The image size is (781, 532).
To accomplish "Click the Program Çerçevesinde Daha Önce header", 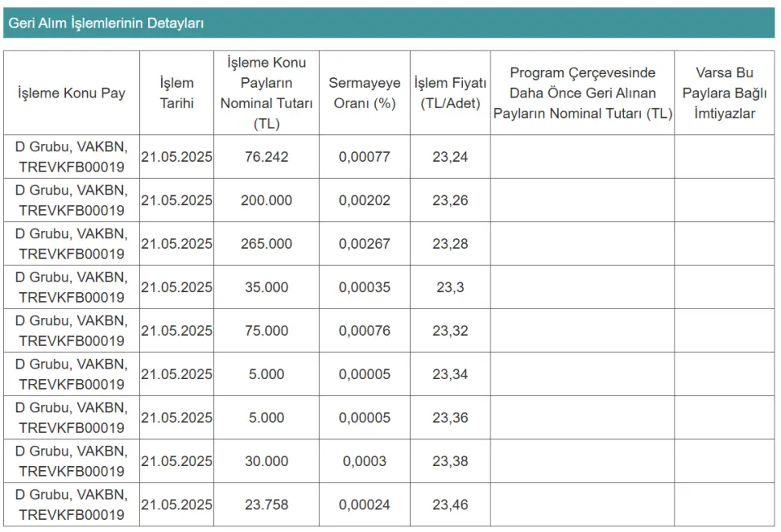I will (x=582, y=93).
